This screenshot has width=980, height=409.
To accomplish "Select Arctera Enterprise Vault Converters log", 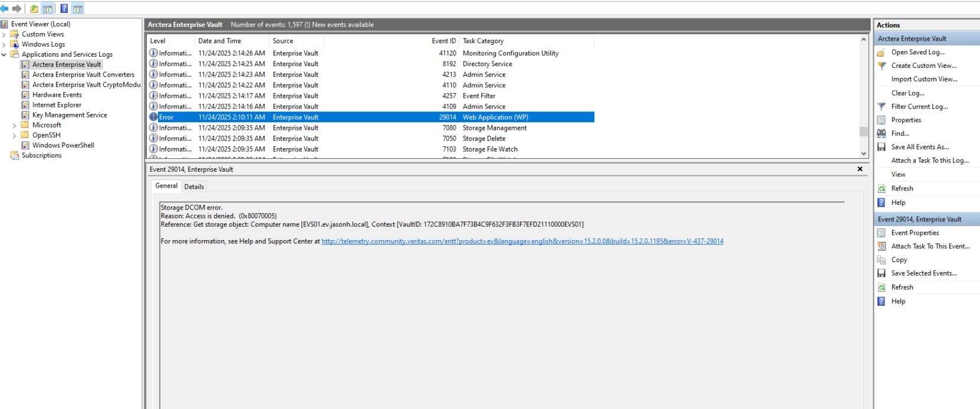I will coord(83,75).
